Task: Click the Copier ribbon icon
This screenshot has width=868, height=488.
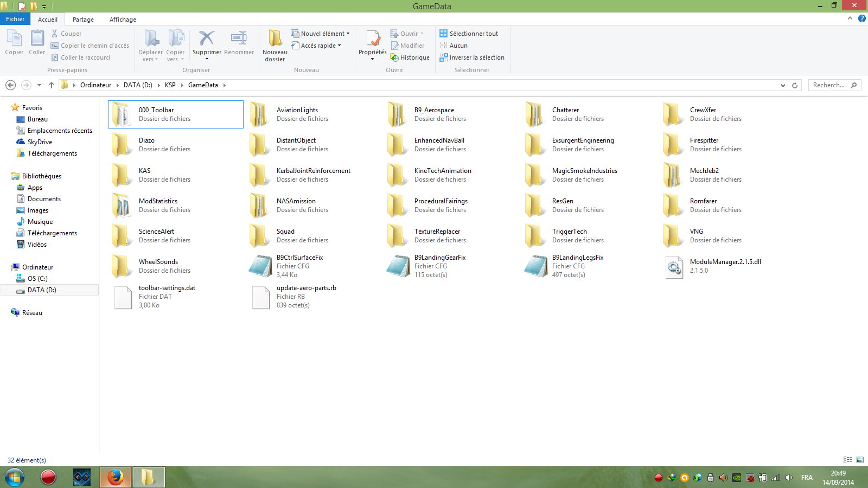Action: coord(14,42)
